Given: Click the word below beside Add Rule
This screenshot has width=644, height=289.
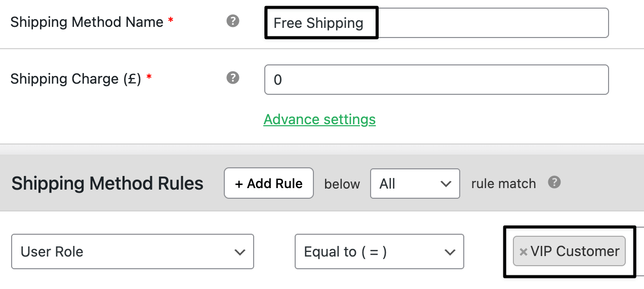Looking at the screenshot, I should pyautogui.click(x=342, y=184).
